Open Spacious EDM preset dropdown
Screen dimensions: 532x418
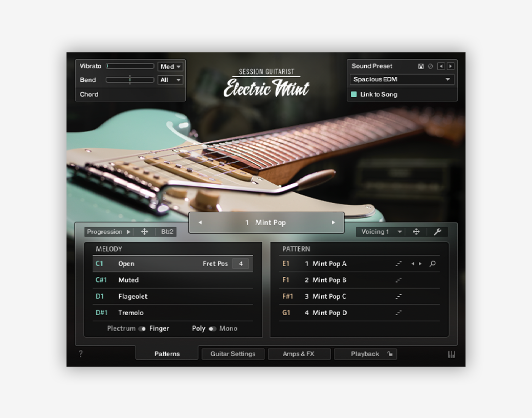[402, 79]
